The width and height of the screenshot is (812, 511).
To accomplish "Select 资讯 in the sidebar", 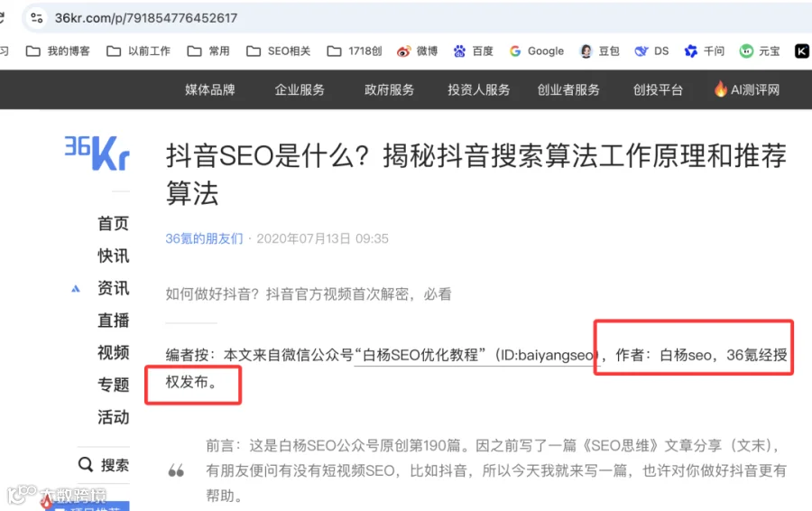I will coord(113,288).
